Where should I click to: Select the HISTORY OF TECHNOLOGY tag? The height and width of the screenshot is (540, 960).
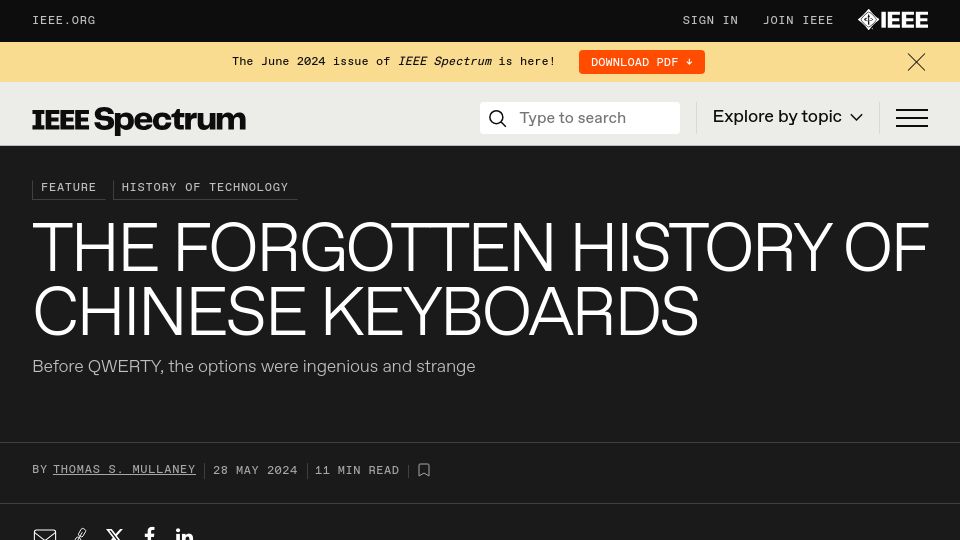[x=205, y=187]
